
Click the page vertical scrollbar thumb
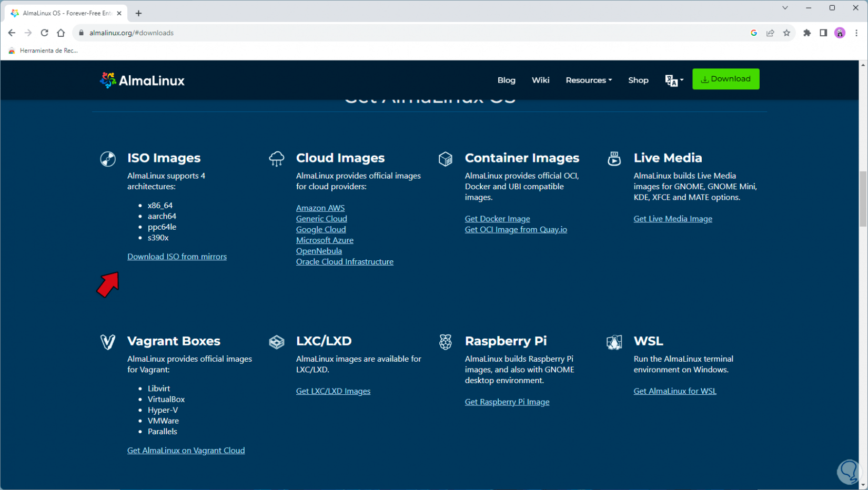[x=863, y=199]
